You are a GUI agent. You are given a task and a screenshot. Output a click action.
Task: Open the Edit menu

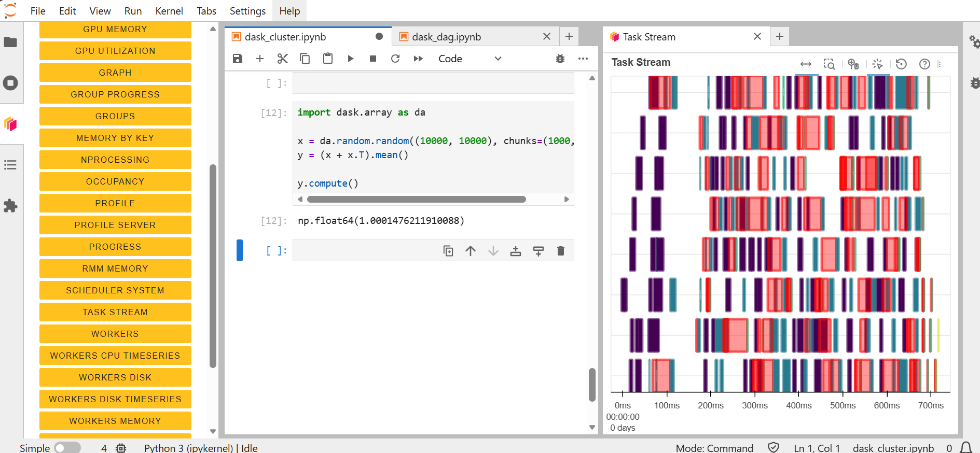click(x=67, y=11)
